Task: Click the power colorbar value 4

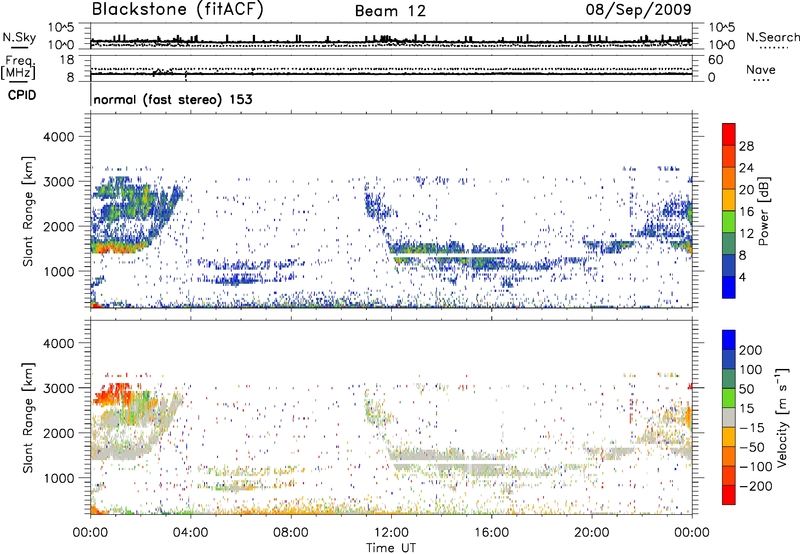Action: click(742, 277)
